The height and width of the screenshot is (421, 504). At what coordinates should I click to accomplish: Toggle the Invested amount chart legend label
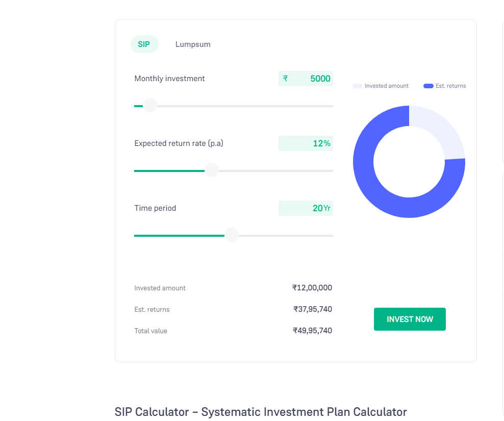(387, 86)
